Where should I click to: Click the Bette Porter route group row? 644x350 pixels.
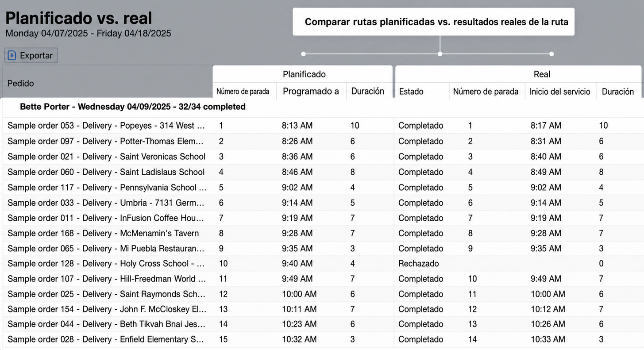[x=322, y=107]
